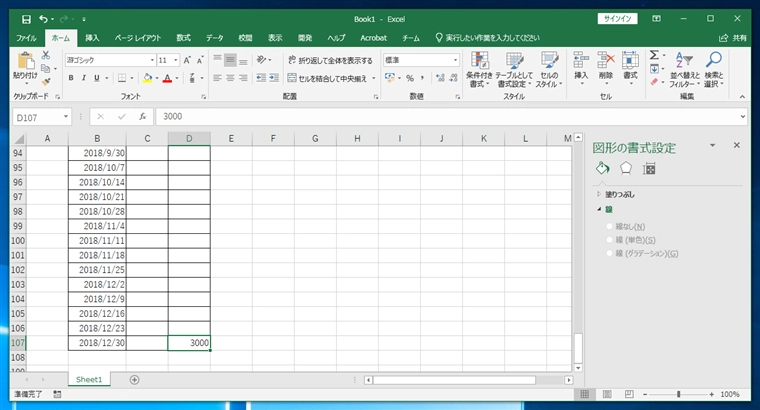Open the font size dropdown
The height and width of the screenshot is (410, 760).
pyautogui.click(x=175, y=60)
